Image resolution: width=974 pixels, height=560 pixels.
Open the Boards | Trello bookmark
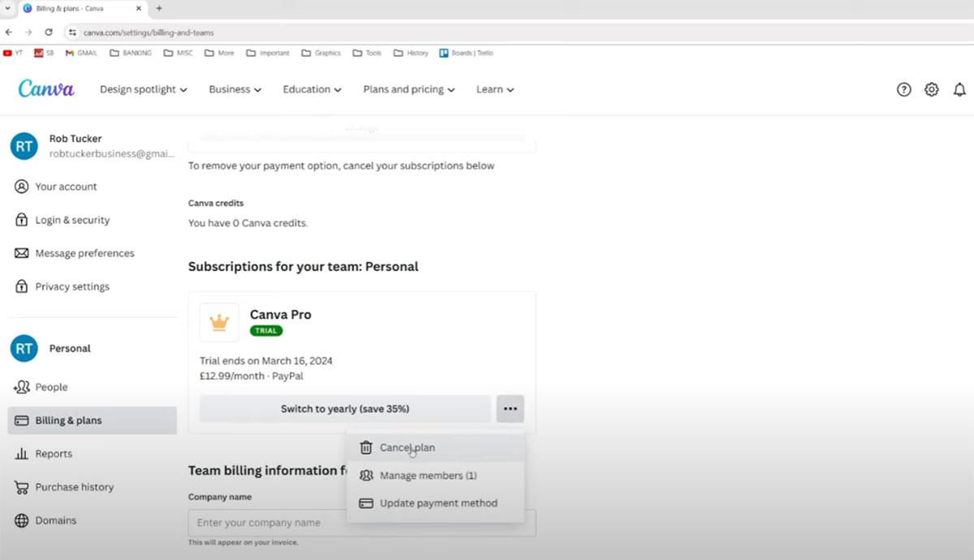(466, 53)
